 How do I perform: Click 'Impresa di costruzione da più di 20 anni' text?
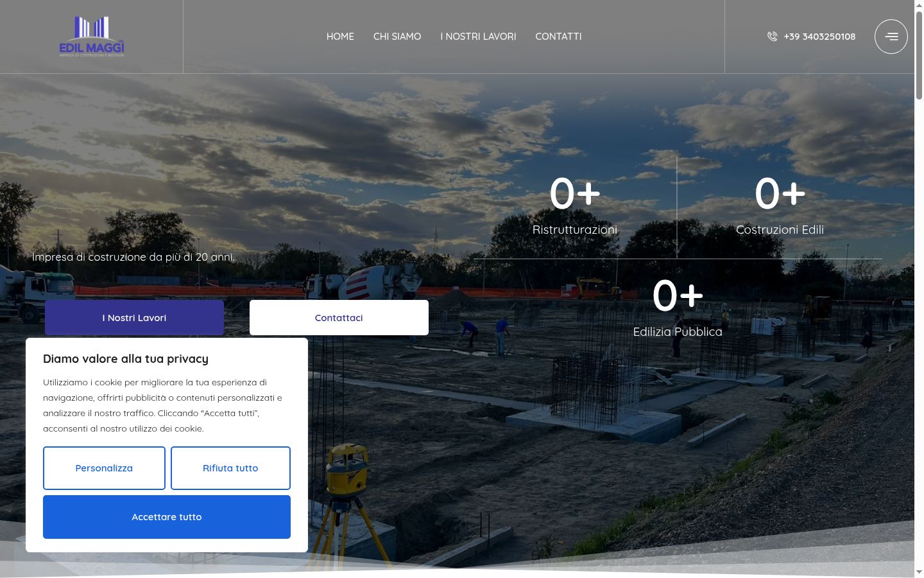click(133, 257)
